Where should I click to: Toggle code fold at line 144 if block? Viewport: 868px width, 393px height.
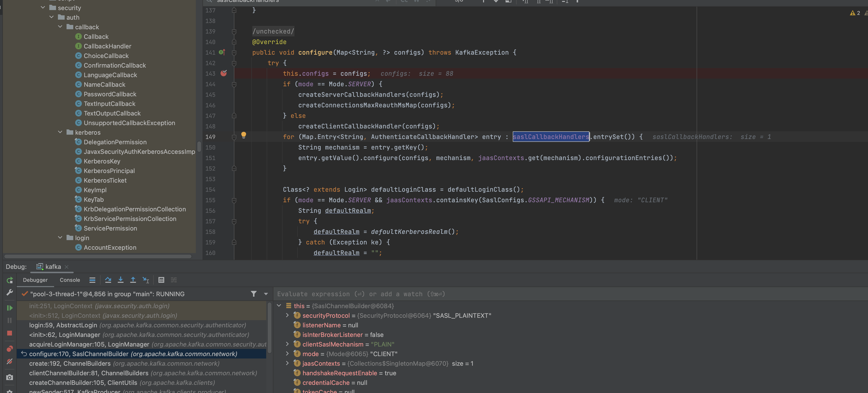[234, 84]
